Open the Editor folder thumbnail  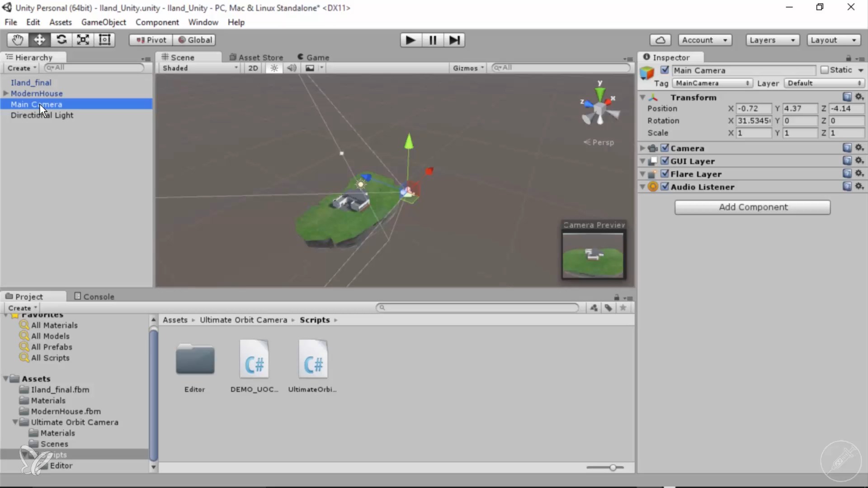click(195, 360)
